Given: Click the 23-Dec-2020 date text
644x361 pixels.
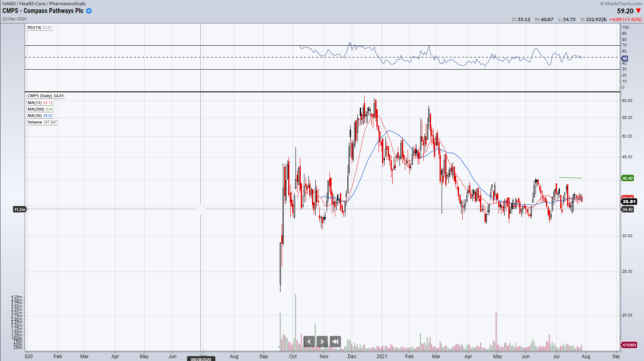Looking at the screenshot, I should pos(15,19).
